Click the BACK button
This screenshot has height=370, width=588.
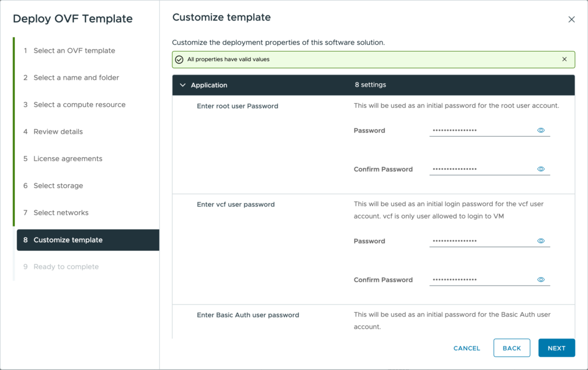(x=512, y=348)
